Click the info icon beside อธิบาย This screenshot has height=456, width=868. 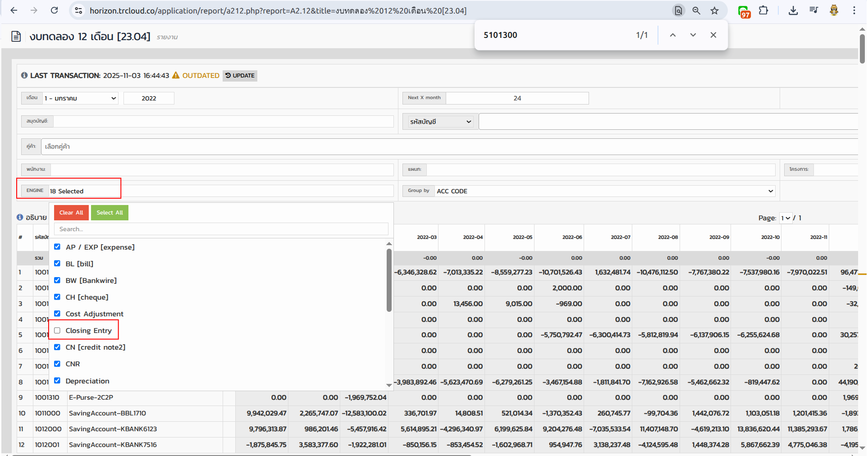(x=20, y=217)
